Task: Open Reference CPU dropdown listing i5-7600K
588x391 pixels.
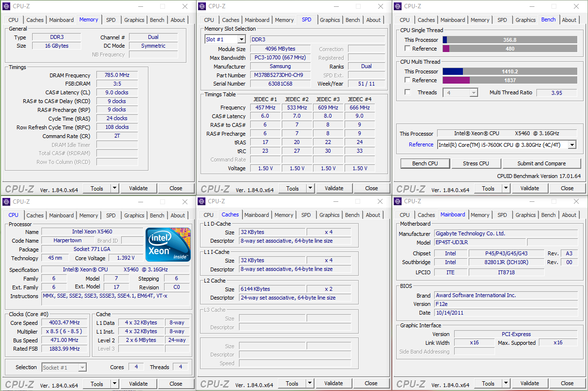Action: point(572,144)
